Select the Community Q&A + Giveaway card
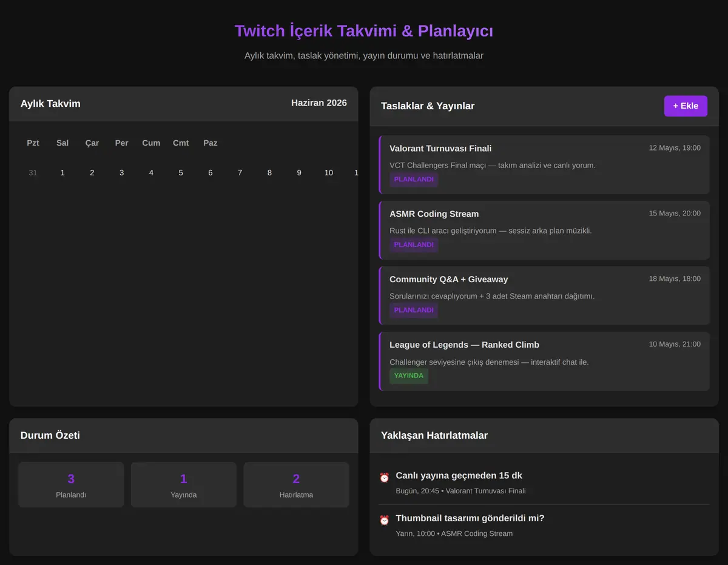Image resolution: width=728 pixels, height=565 pixels. 544,296
